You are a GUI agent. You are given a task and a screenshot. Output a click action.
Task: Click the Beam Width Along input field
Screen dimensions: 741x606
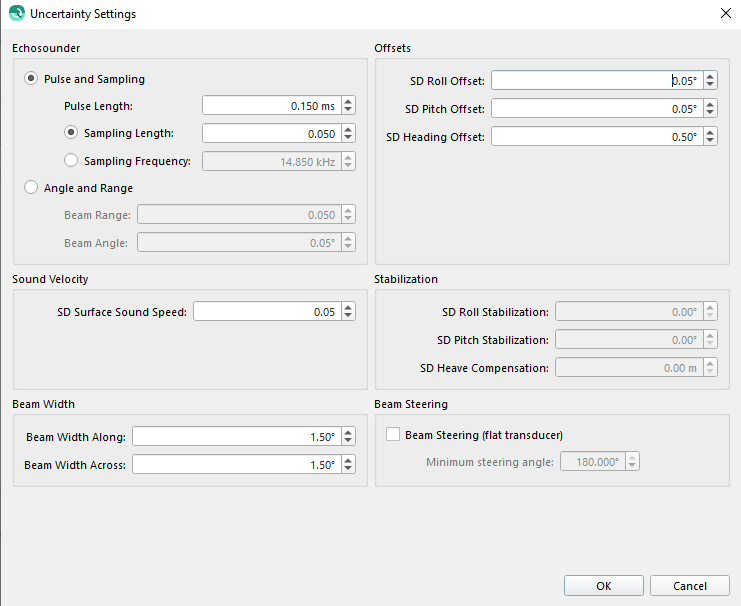(x=235, y=437)
